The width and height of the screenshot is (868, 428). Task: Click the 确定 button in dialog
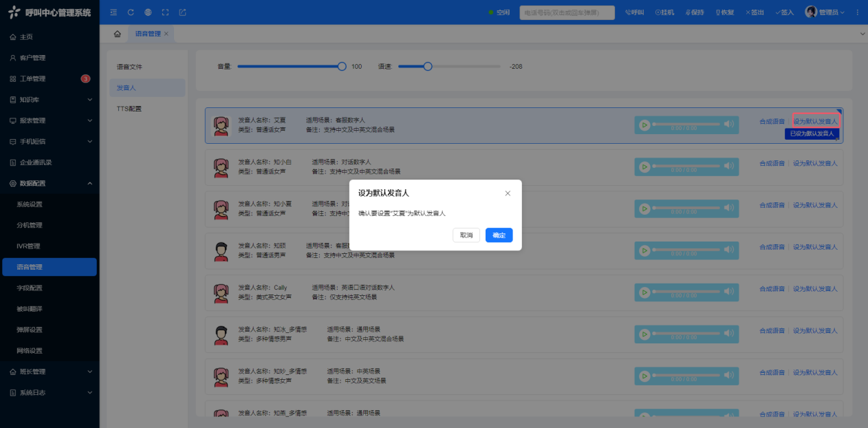[499, 235]
